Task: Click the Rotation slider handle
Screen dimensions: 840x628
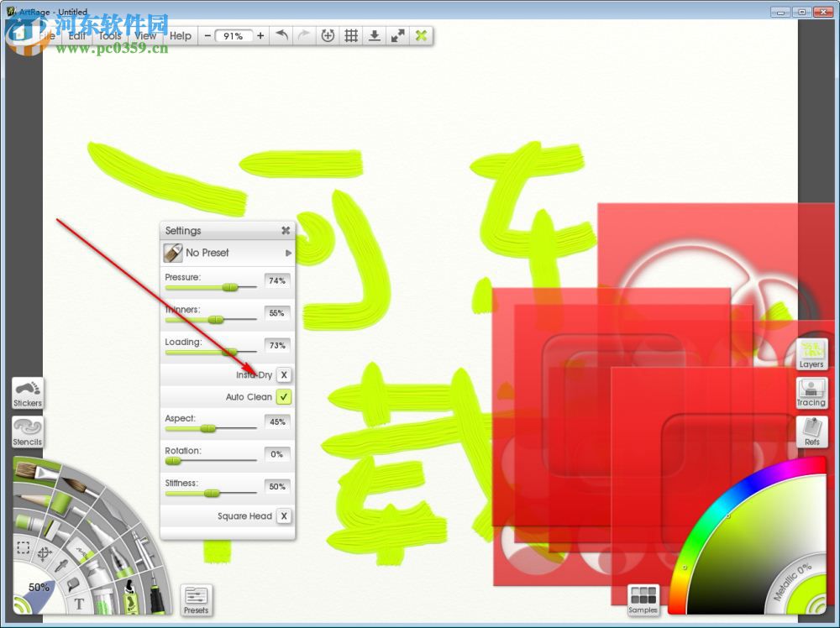Action: [172, 461]
